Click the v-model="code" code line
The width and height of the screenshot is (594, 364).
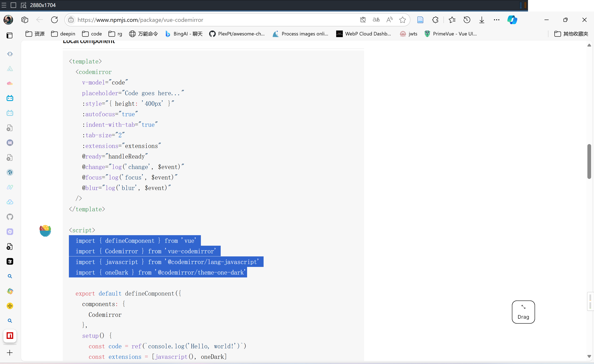105,82
